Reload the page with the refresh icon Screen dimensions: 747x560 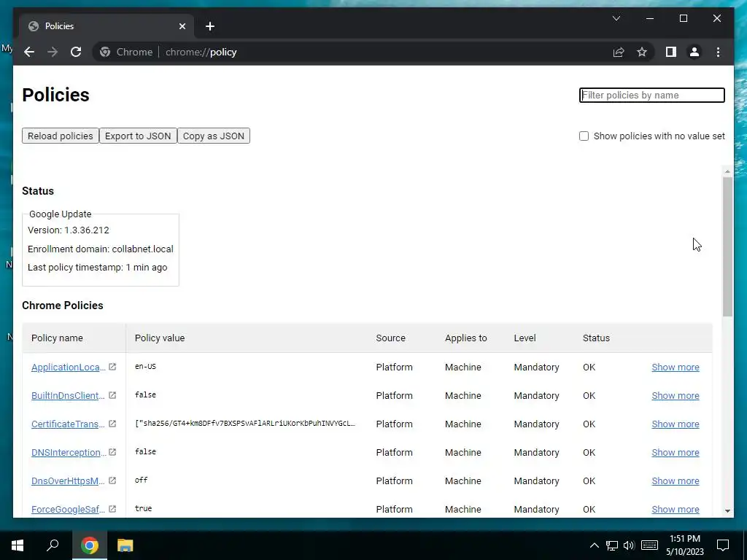coord(76,52)
